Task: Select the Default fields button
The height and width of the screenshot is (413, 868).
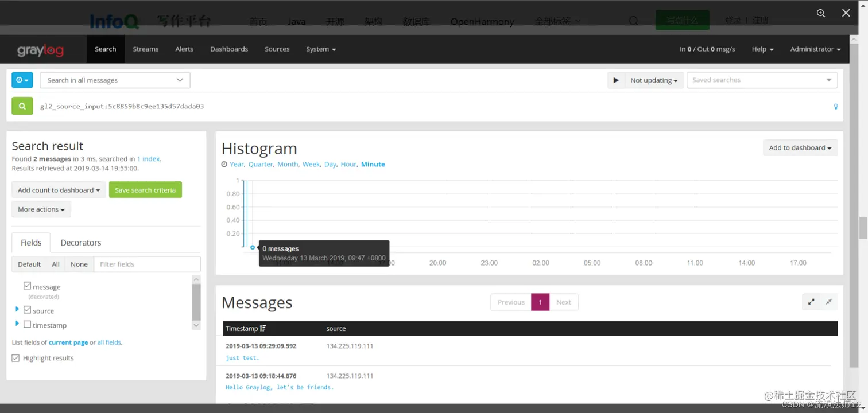Action: tap(29, 264)
